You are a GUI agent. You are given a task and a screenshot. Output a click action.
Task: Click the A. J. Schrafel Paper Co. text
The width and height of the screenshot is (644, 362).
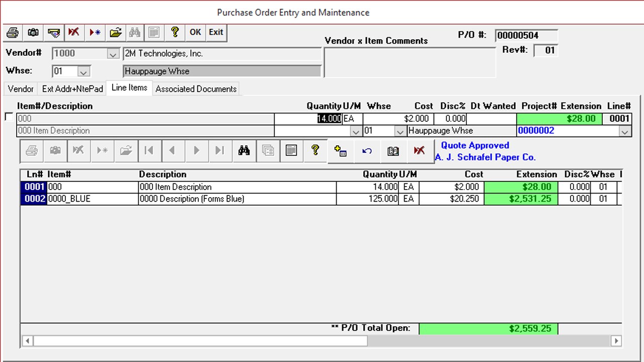pyautogui.click(x=485, y=157)
